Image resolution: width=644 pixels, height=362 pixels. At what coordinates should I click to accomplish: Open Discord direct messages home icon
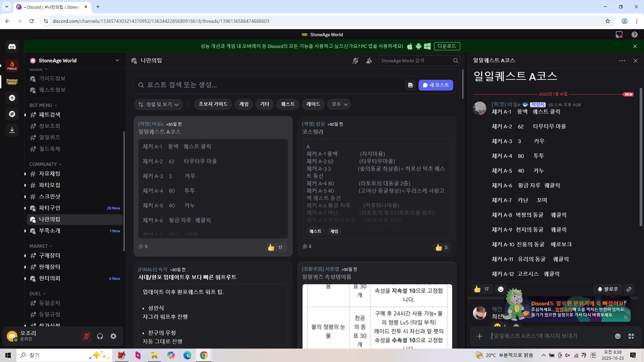point(12,47)
